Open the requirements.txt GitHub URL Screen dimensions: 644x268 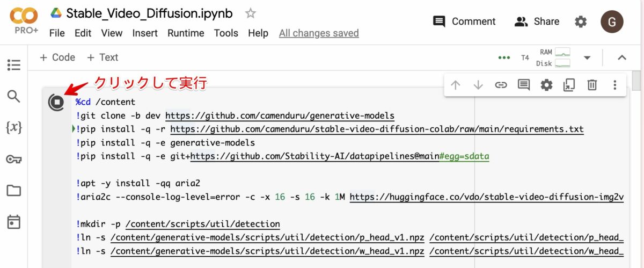(377, 129)
